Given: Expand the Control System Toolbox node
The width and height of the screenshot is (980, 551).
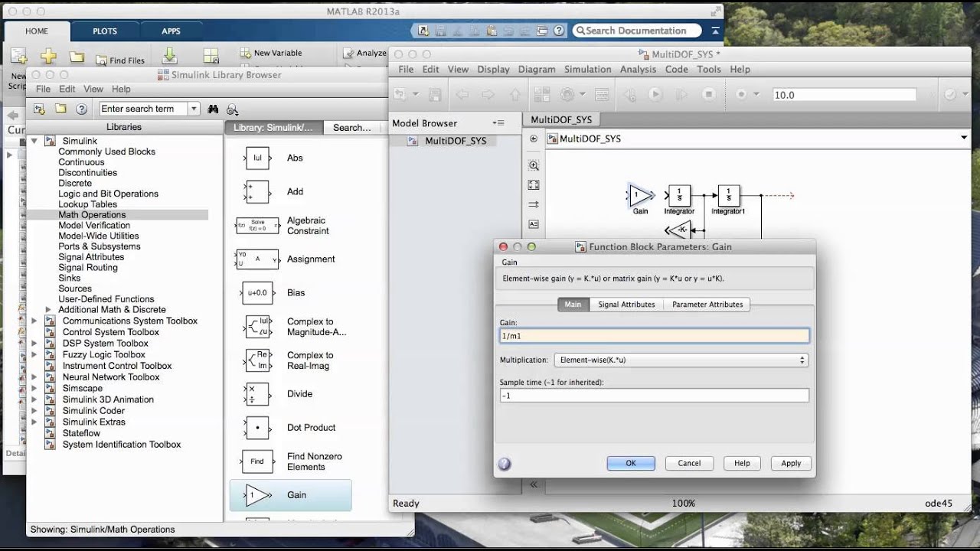Looking at the screenshot, I should point(34,332).
